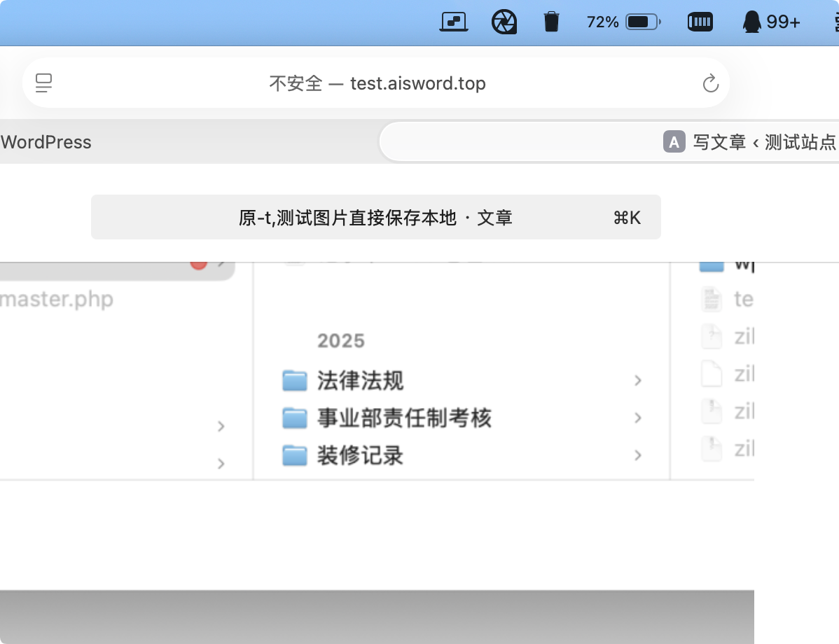Expand the chevron beside 事业部责任制考核
This screenshot has height=644, width=839.
click(637, 418)
